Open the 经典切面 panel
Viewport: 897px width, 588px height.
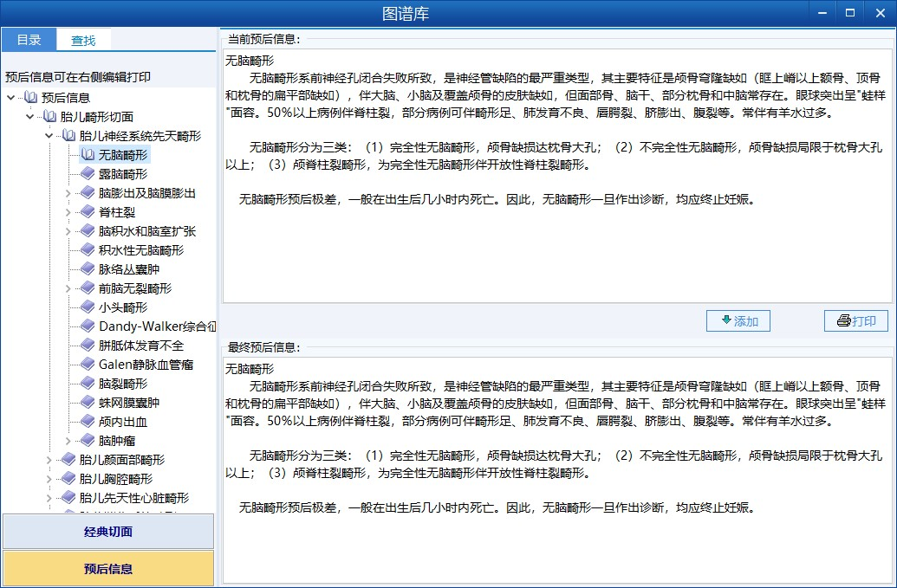tap(108, 532)
